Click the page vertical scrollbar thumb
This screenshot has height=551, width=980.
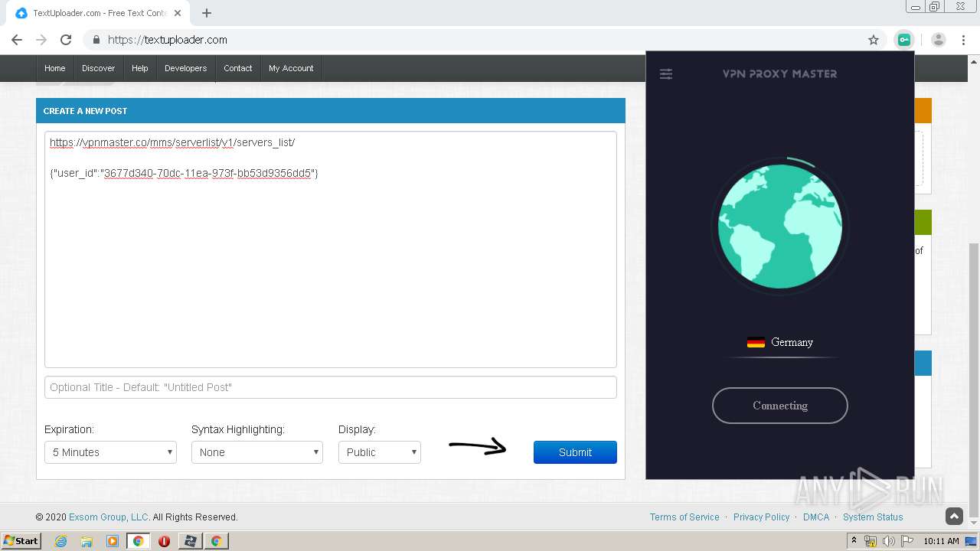(x=973, y=380)
